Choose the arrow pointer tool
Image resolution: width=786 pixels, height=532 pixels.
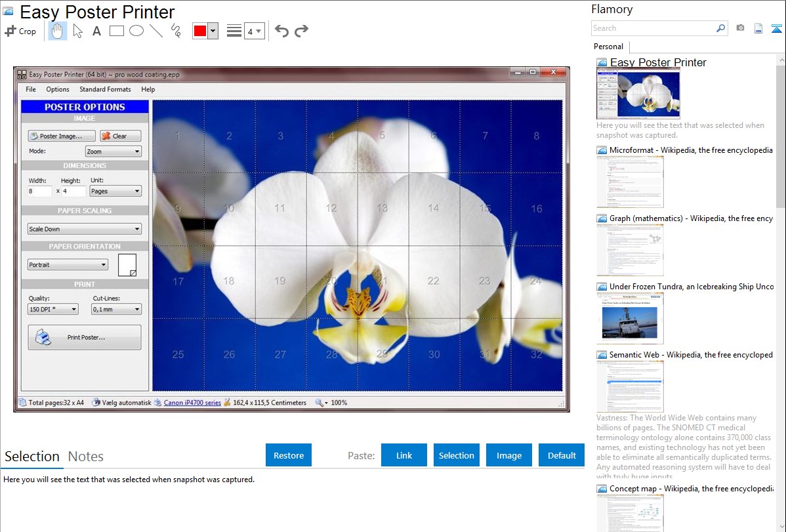point(77,31)
